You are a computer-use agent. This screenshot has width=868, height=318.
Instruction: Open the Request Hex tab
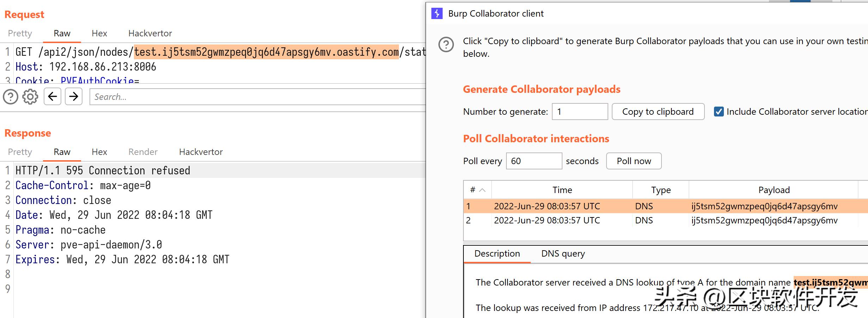click(99, 34)
